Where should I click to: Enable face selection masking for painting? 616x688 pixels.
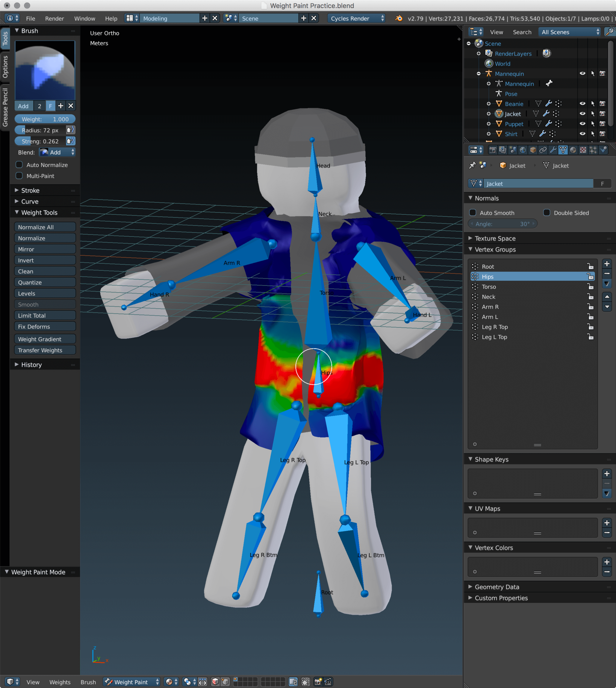(215, 682)
